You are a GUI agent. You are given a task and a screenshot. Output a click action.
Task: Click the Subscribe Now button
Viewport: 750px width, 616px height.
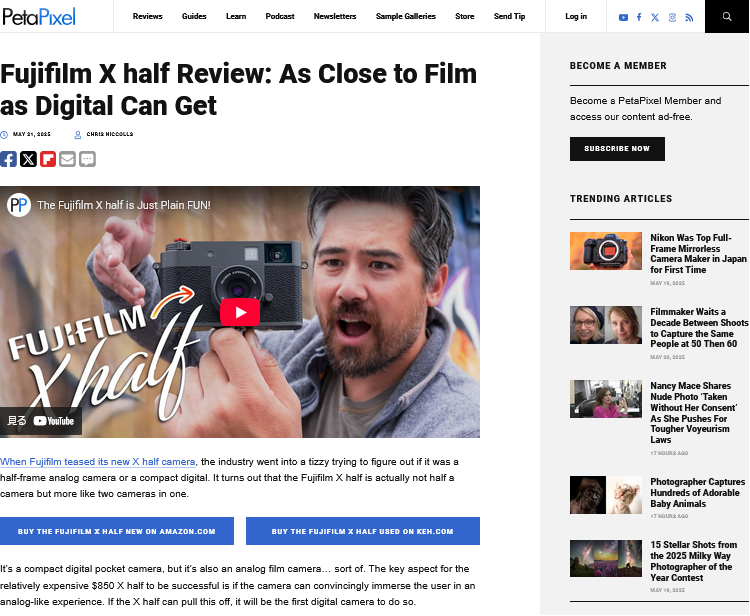tap(617, 149)
